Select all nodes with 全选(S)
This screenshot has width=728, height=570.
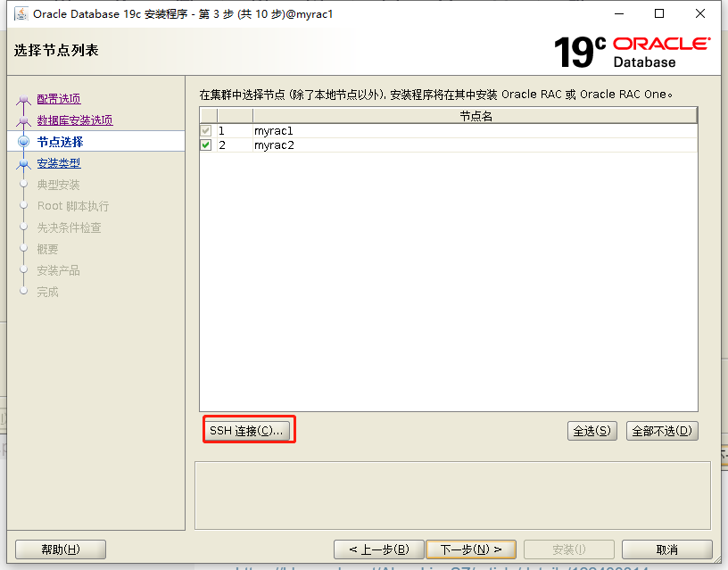592,431
